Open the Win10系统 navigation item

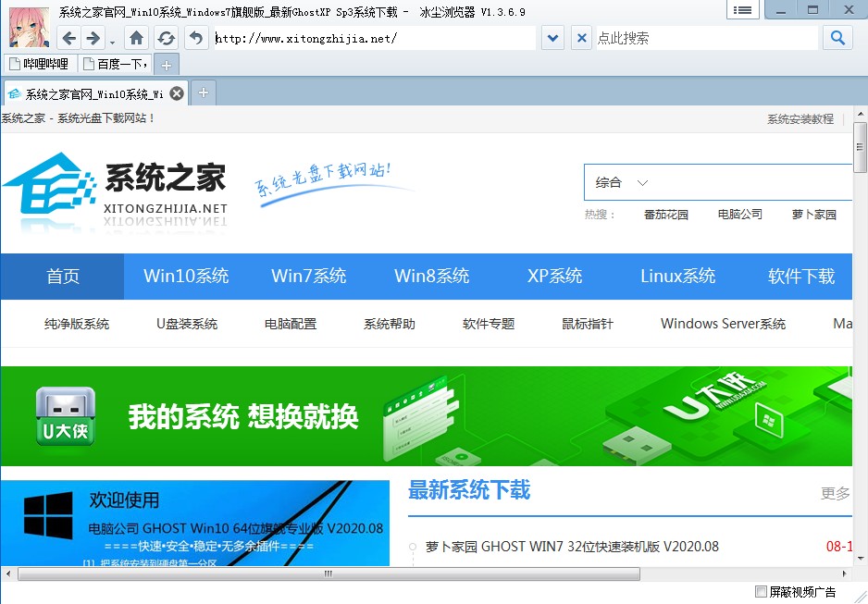[186, 277]
